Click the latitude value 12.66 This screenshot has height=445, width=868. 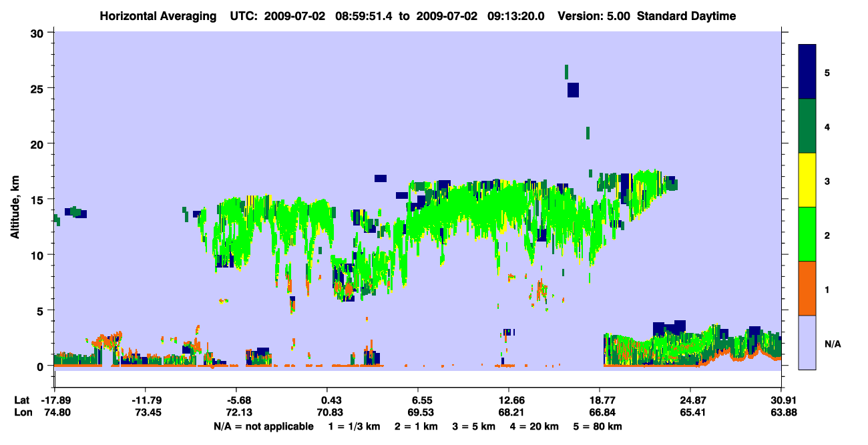point(509,400)
